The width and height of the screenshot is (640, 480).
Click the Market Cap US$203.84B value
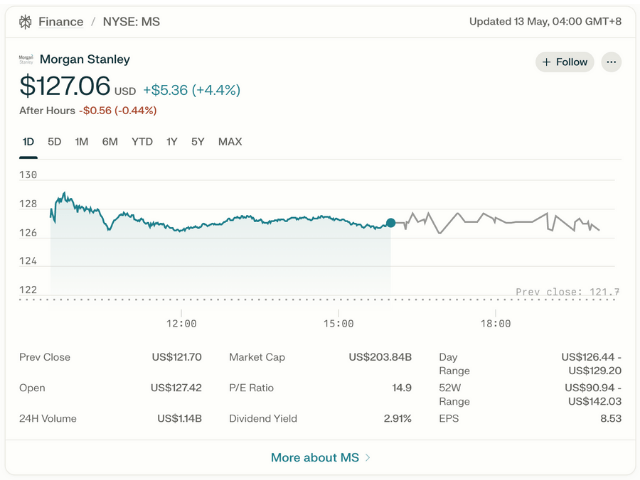(380, 357)
